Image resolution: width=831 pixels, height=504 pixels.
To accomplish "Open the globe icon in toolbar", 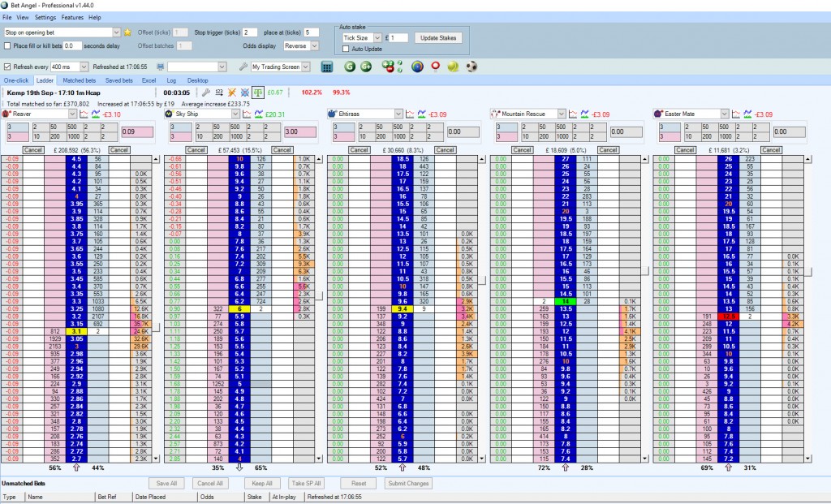I will 418,67.
